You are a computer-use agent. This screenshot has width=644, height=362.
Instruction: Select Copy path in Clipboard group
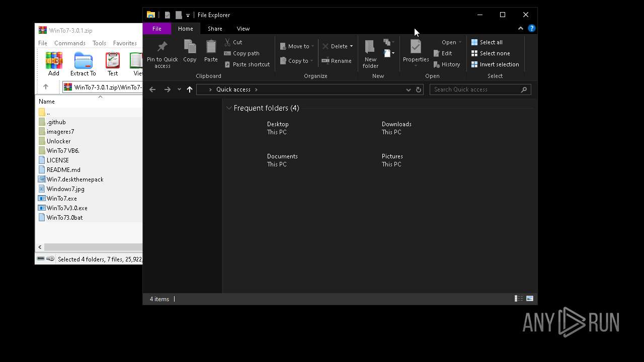point(242,53)
